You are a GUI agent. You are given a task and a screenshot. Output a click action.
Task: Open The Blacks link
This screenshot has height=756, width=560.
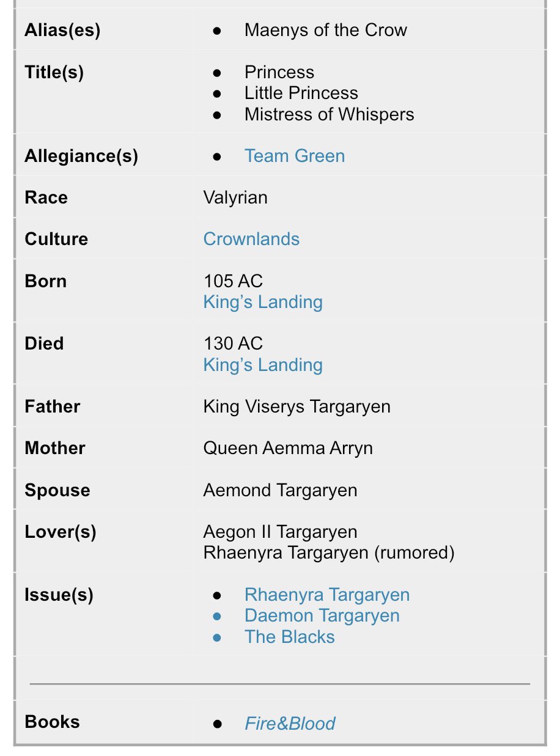tap(289, 637)
